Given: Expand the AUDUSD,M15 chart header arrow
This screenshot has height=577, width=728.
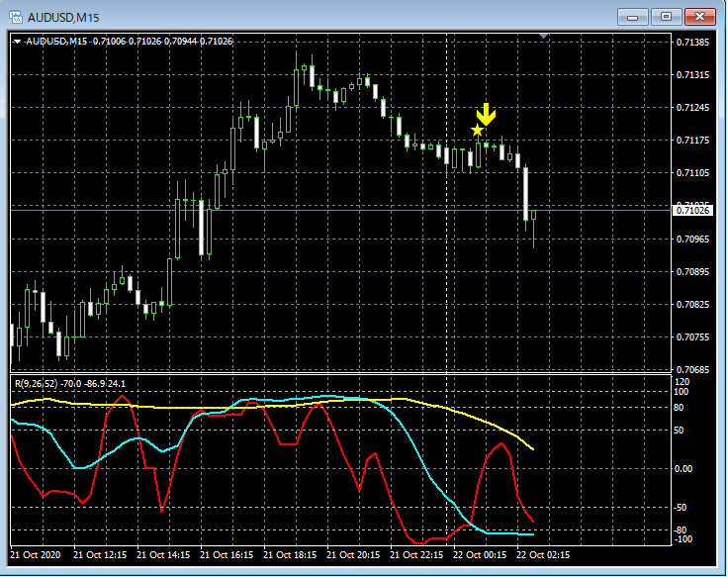Looking at the screenshot, I should (17, 42).
